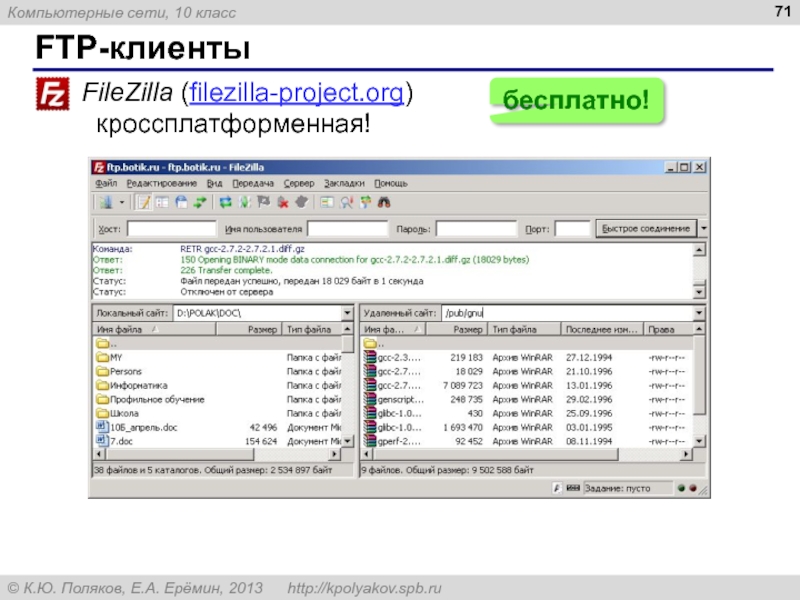
Task: Click the FileZilla Fz logo on slide
Action: 53,93
